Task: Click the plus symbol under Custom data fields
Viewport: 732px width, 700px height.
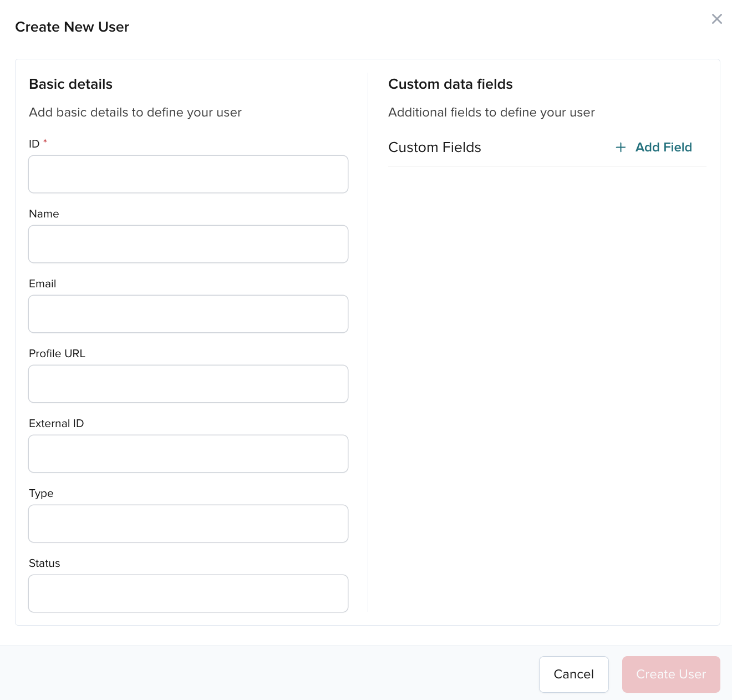Action: (621, 148)
